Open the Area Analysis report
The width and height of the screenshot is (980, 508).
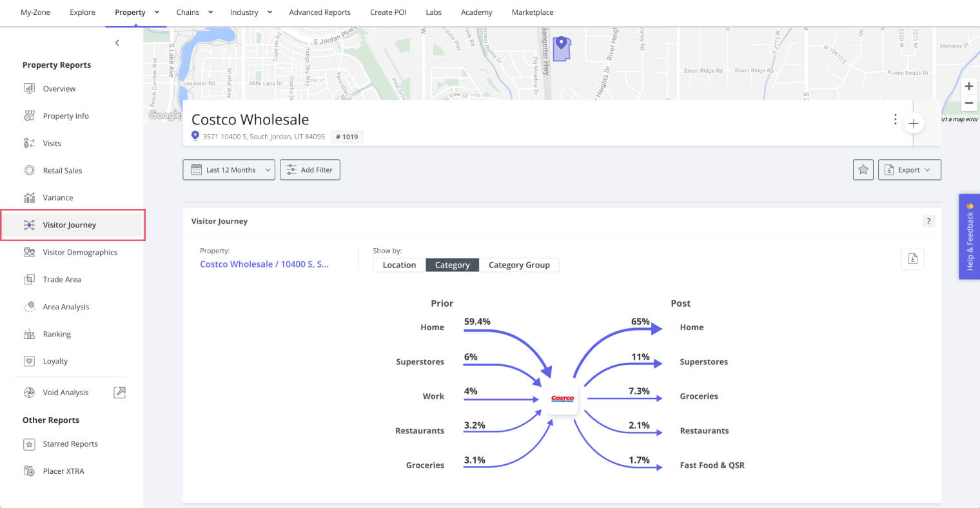pyautogui.click(x=66, y=307)
